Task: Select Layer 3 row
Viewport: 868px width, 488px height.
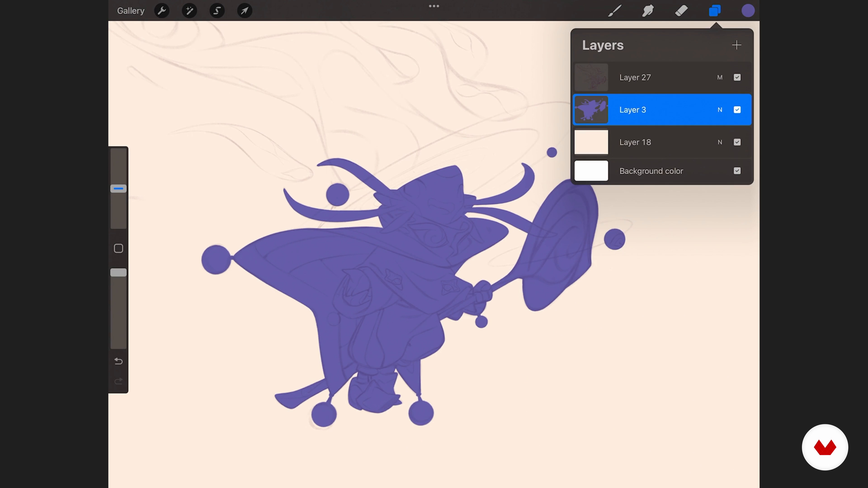Action: point(662,110)
